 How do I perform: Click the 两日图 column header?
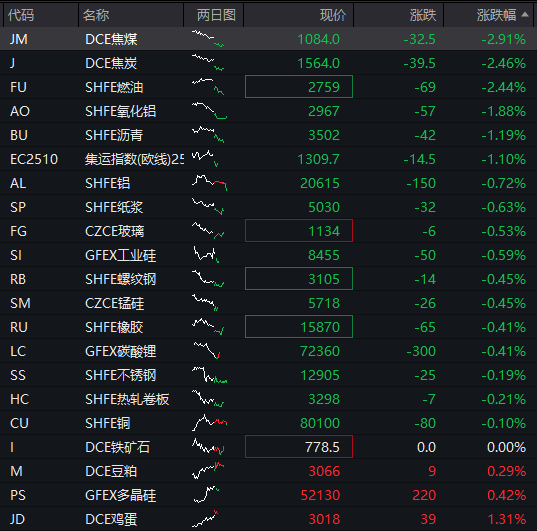[216, 15]
